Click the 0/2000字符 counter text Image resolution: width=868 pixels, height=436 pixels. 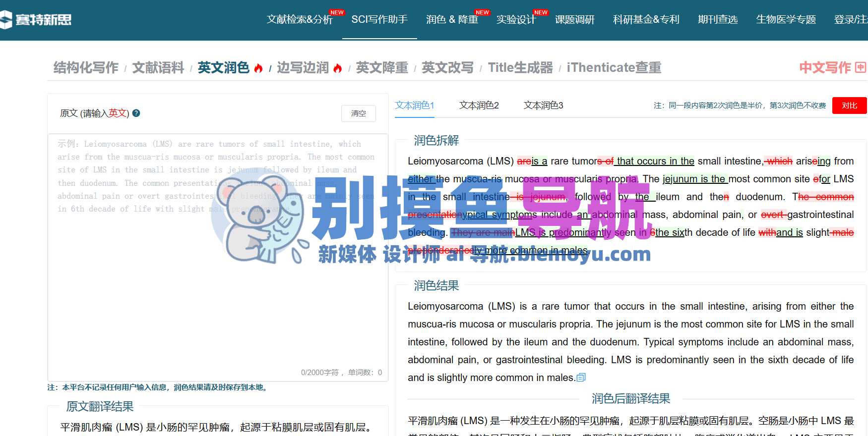(x=320, y=373)
